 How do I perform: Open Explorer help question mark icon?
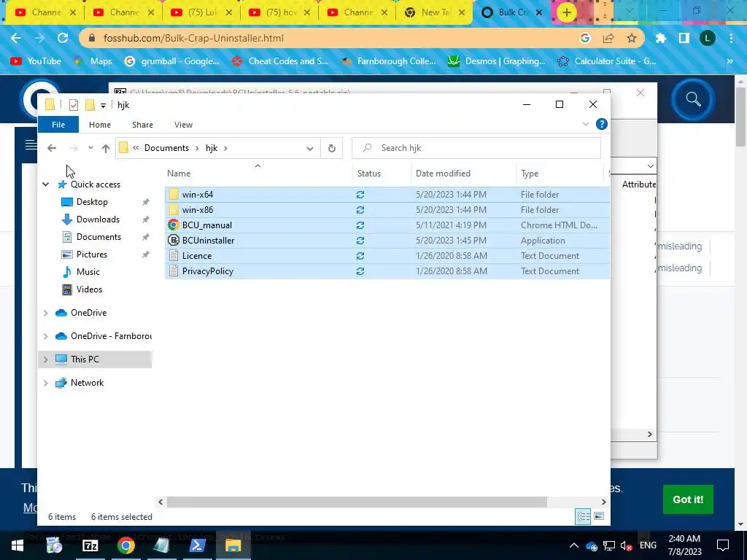tap(602, 124)
